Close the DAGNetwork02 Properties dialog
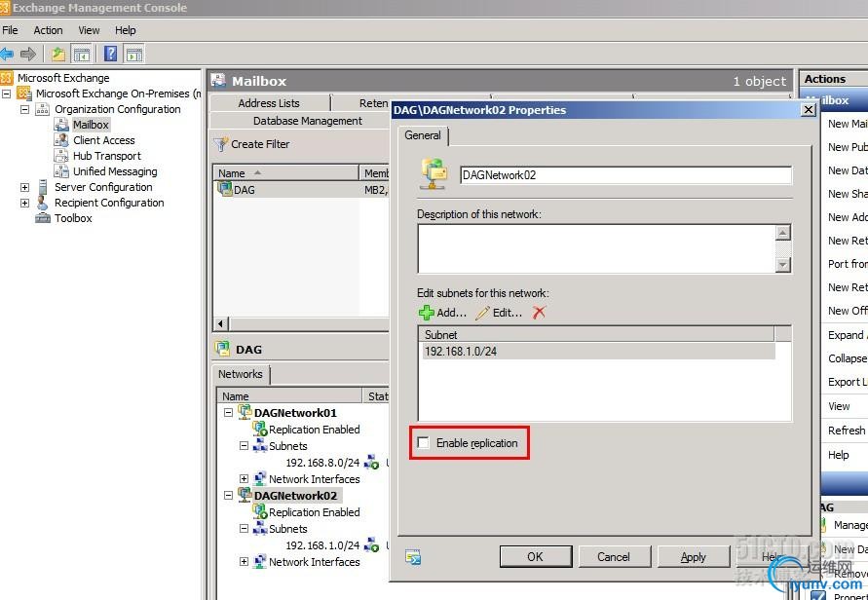This screenshot has height=600, width=868. [x=809, y=110]
